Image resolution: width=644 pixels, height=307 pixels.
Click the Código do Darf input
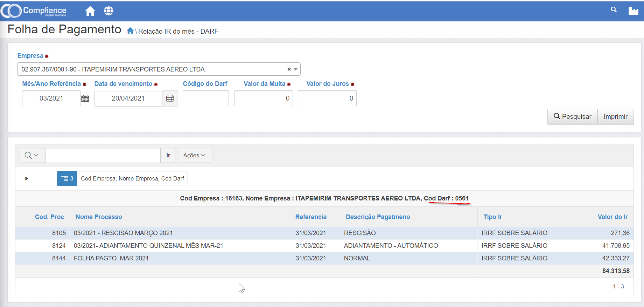click(206, 98)
